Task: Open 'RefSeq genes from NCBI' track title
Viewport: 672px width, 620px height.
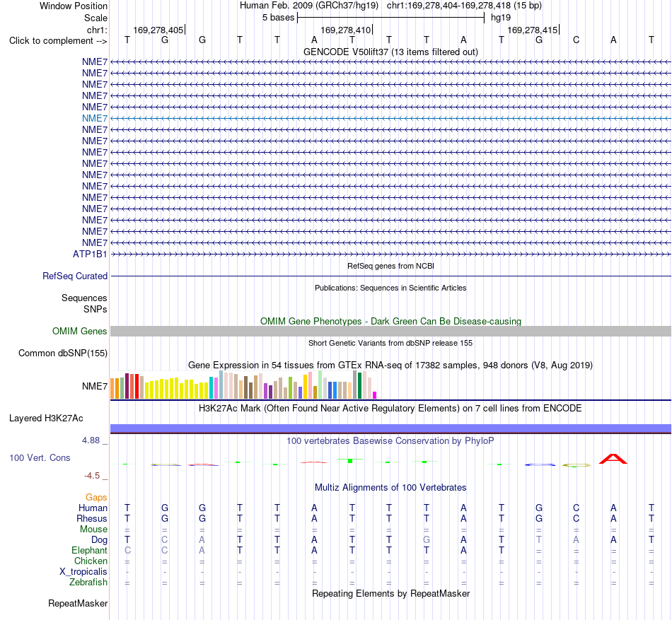Action: pyautogui.click(x=390, y=266)
